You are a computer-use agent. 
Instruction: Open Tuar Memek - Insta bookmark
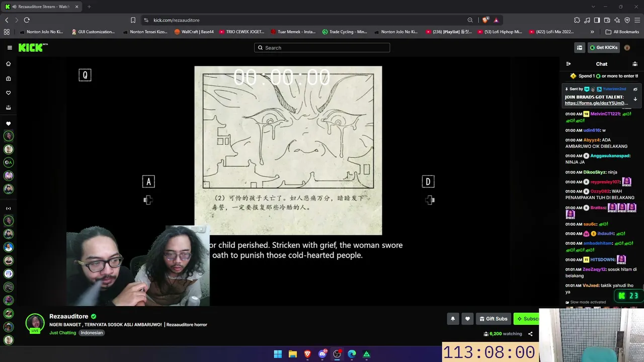tap(293, 32)
